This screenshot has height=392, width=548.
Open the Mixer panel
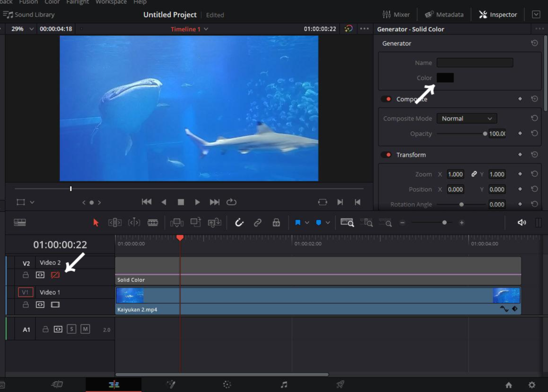(396, 15)
